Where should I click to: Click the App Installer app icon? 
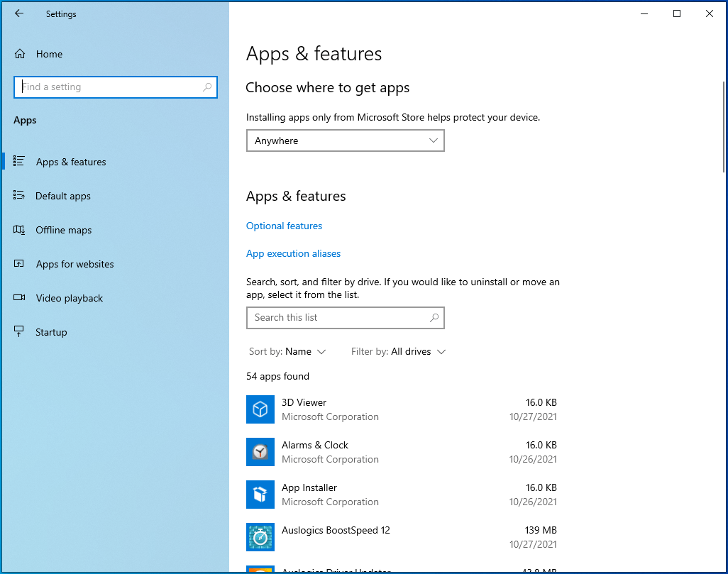[x=260, y=495]
